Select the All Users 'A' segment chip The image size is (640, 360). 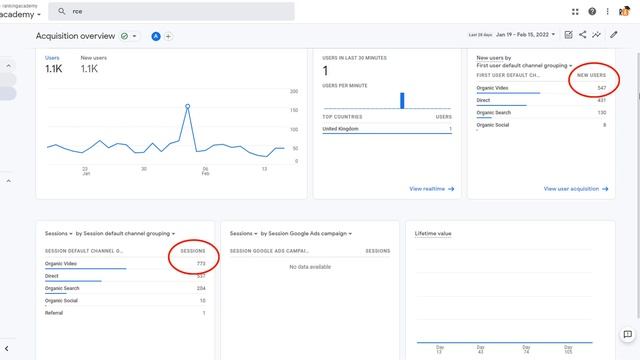[x=156, y=36]
